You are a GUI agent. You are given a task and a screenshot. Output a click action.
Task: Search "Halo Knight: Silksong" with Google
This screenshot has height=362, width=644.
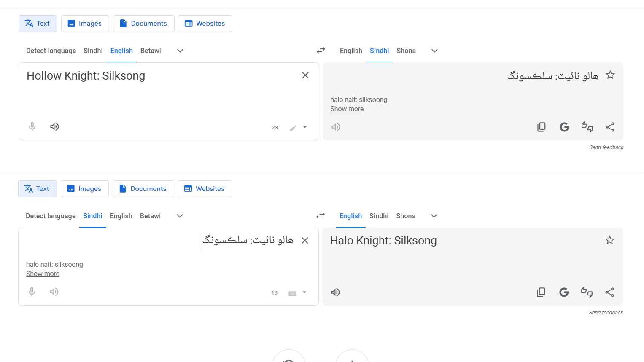[x=564, y=292]
